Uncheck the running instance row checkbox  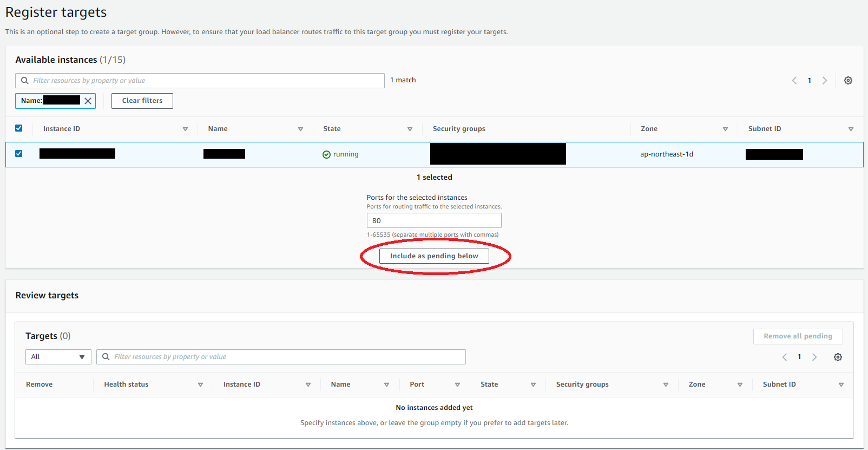19,154
